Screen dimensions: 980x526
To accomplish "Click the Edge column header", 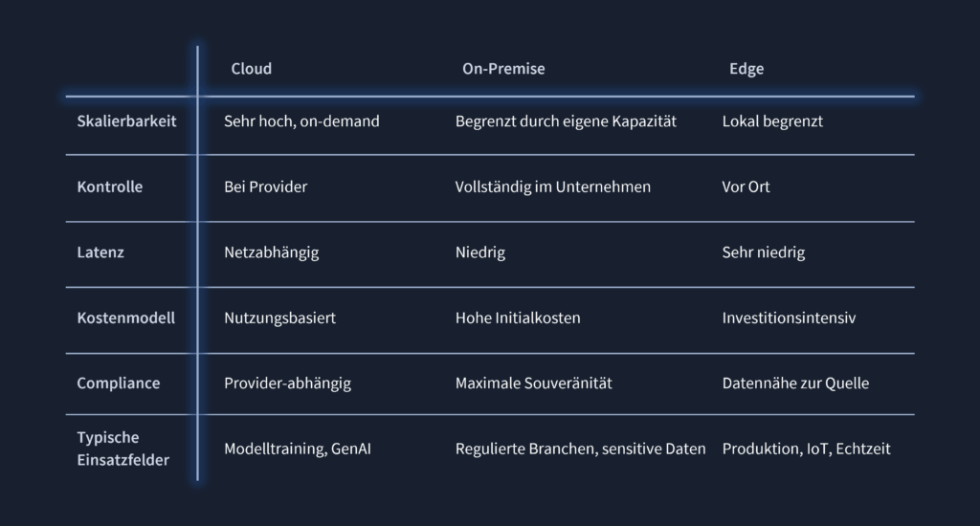I will (746, 69).
